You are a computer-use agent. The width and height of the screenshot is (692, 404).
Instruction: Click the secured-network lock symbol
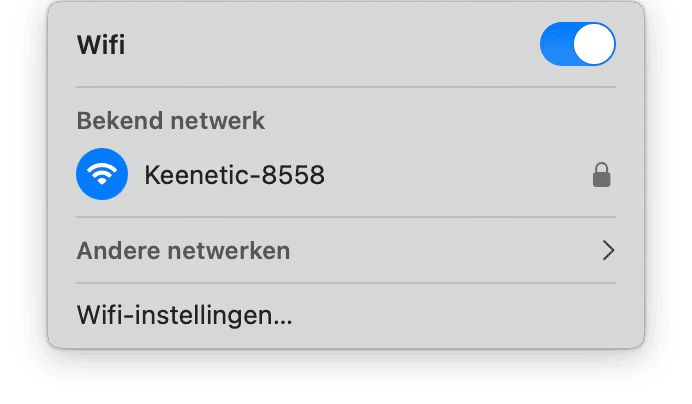coord(601,175)
